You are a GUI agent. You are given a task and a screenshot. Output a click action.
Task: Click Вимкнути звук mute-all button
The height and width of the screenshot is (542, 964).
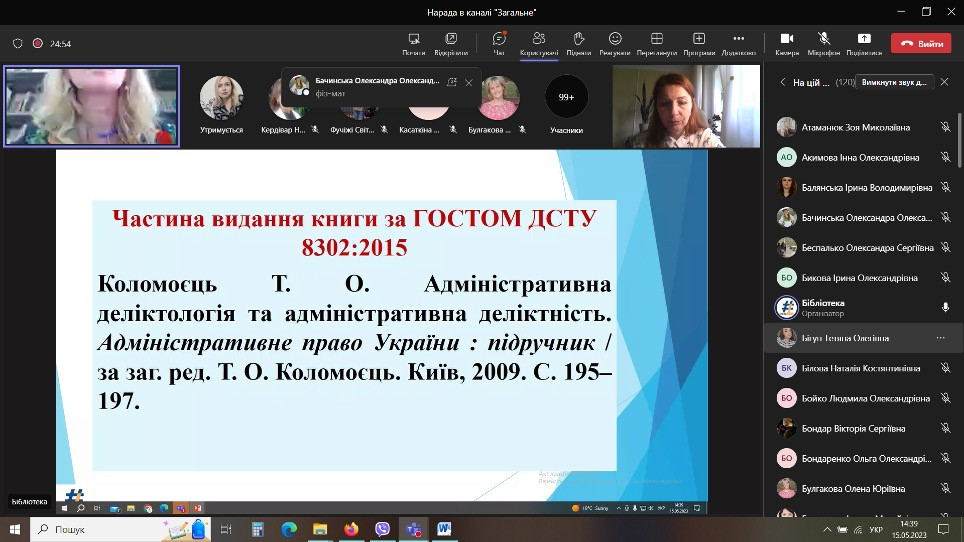click(895, 82)
